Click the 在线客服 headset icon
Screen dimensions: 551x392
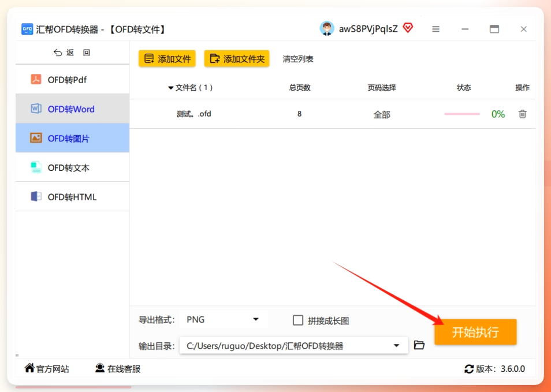(x=100, y=368)
